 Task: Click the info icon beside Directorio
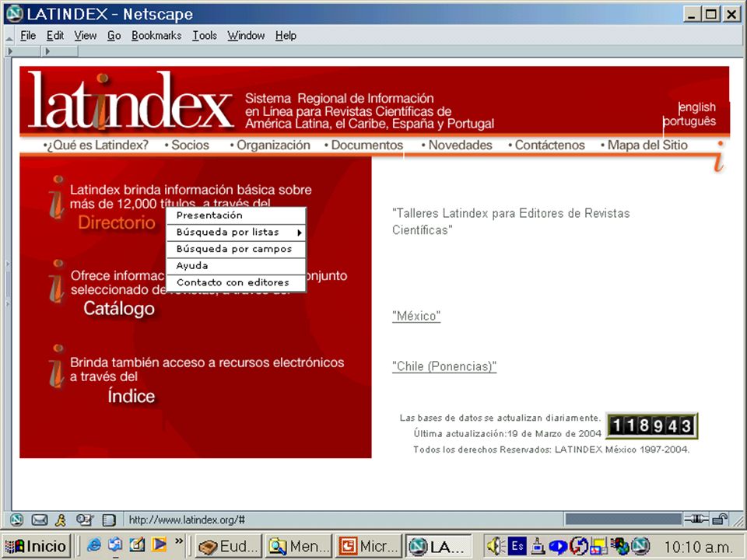[57, 198]
